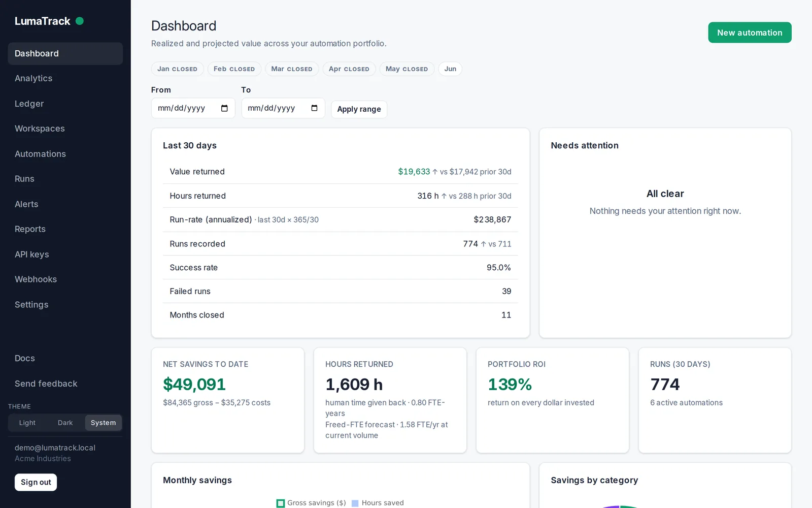812x508 pixels.
Task: Click the Hours returned row label
Action: point(198,196)
